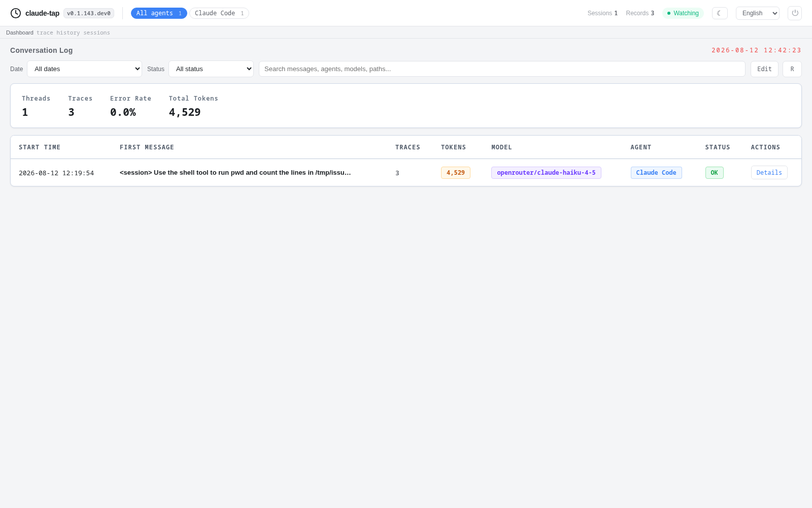Click the Total Tokens stat value
Image resolution: width=812 pixels, height=508 pixels.
[185, 112]
